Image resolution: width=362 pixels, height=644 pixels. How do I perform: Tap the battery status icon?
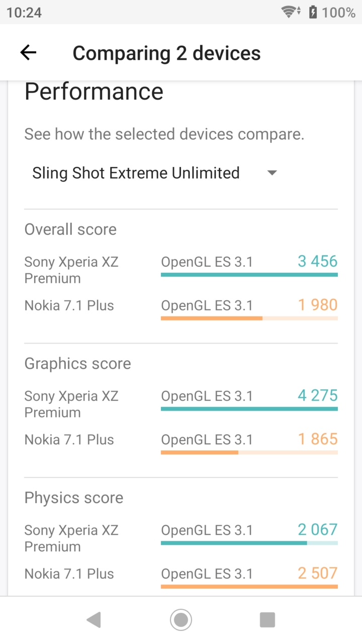(313, 12)
